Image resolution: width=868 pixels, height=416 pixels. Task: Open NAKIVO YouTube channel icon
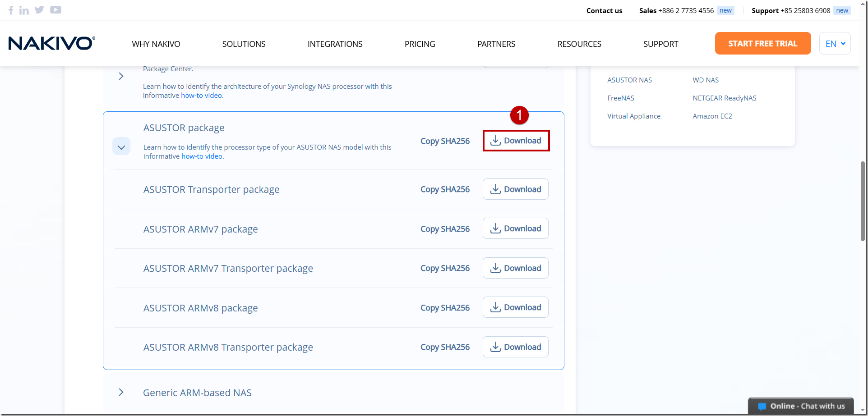click(55, 10)
